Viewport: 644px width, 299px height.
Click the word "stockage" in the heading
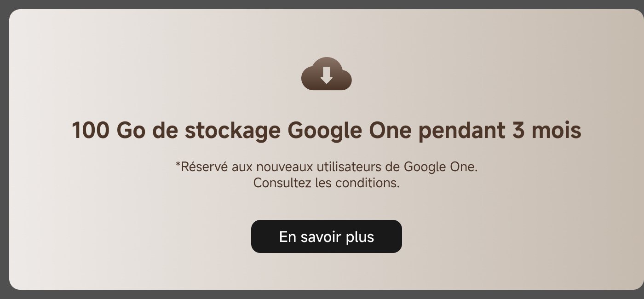coord(232,131)
